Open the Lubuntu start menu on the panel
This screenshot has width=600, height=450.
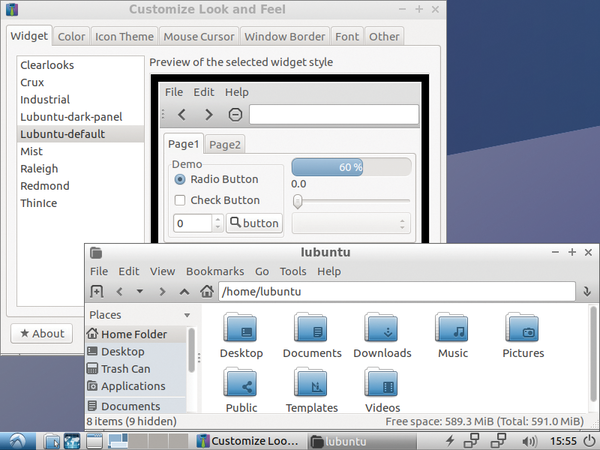[18, 441]
